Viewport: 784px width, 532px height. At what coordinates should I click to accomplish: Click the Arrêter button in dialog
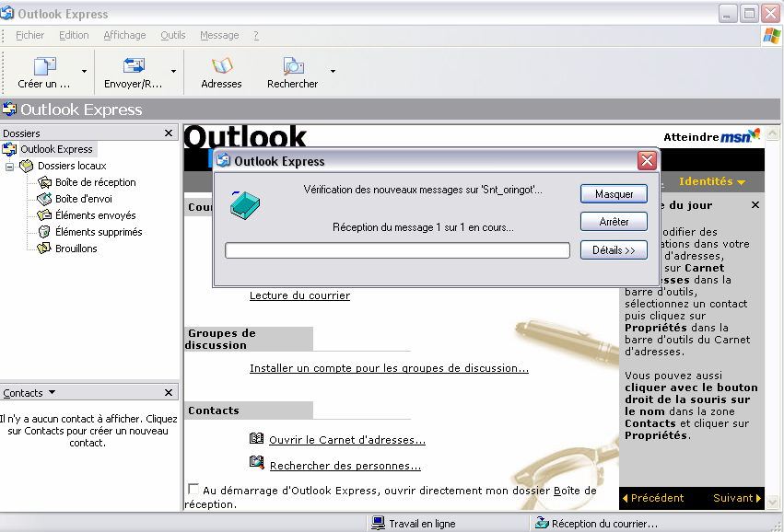point(614,221)
